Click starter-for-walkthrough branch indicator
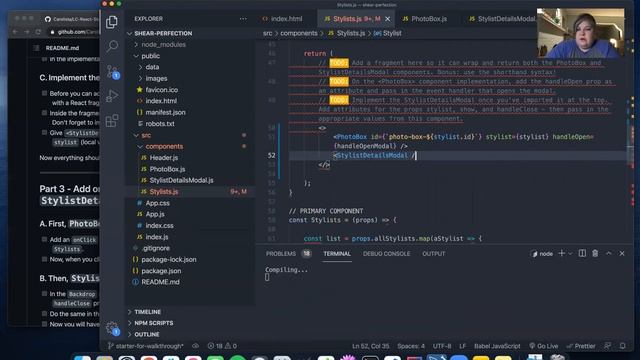This screenshot has height=360, width=640. pos(146,346)
